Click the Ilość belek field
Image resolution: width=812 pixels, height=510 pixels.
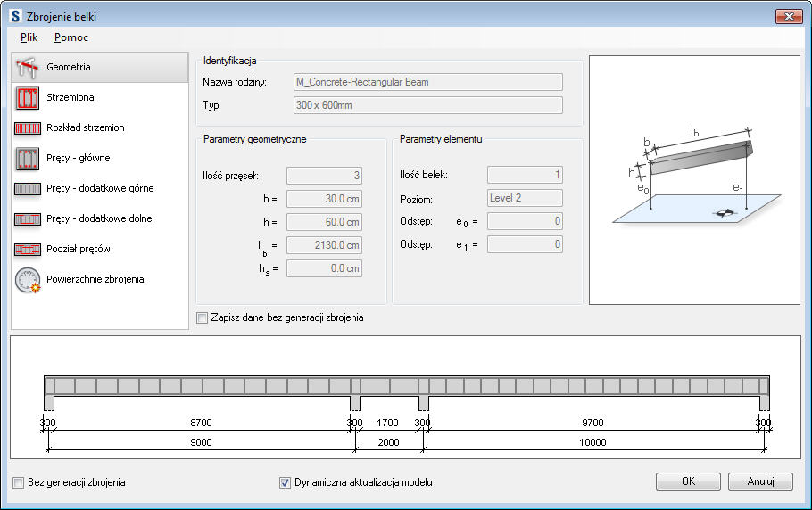pyautogui.click(x=525, y=175)
